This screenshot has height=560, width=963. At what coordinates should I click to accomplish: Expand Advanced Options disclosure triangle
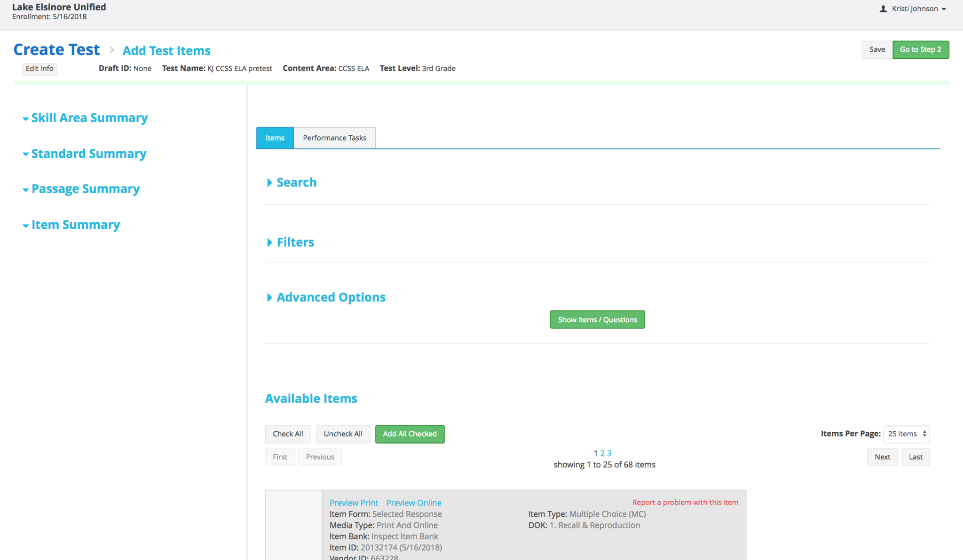(269, 297)
